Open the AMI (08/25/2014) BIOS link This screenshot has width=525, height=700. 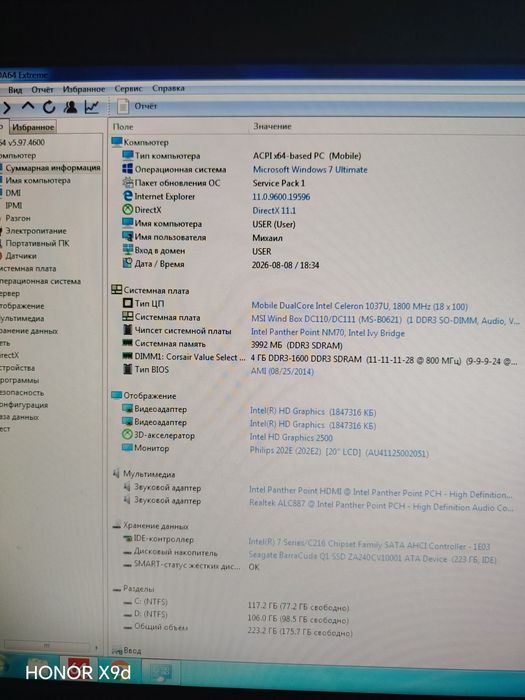[x=282, y=371]
